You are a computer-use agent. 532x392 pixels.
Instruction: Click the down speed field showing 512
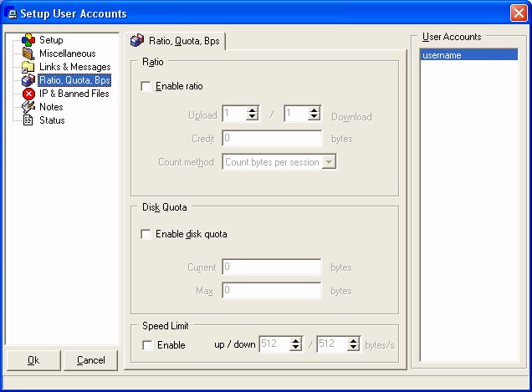click(333, 344)
